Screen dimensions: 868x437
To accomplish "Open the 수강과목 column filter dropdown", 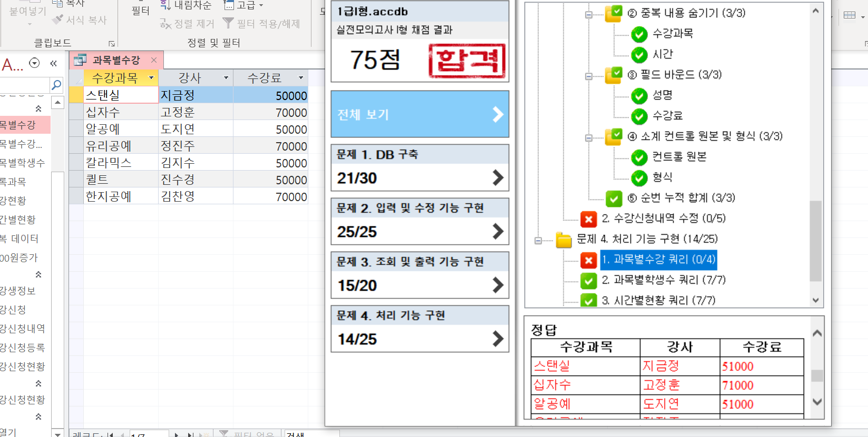I will (x=151, y=78).
